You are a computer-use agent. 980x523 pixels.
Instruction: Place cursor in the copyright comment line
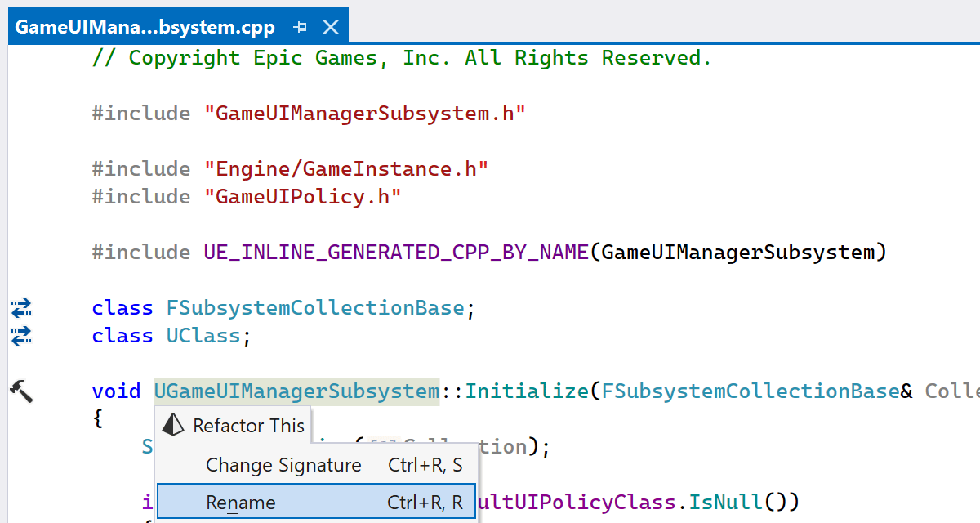(x=402, y=58)
